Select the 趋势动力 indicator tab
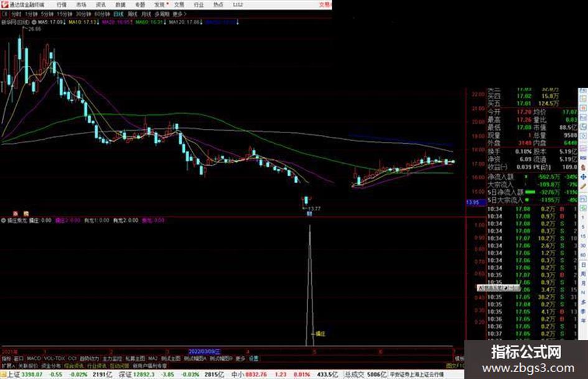 point(90,358)
